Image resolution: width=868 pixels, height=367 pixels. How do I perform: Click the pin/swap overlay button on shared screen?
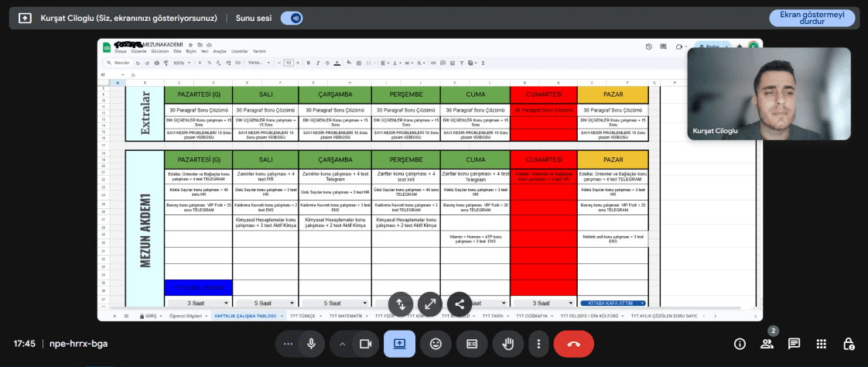pos(401,304)
